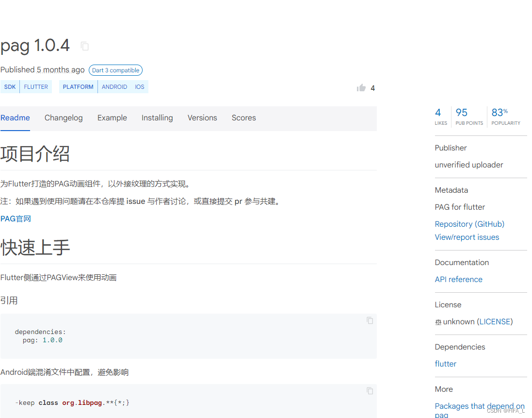Click the 'Published 5 months ago' text
Image resolution: width=532 pixels, height=418 pixels.
(x=42, y=70)
